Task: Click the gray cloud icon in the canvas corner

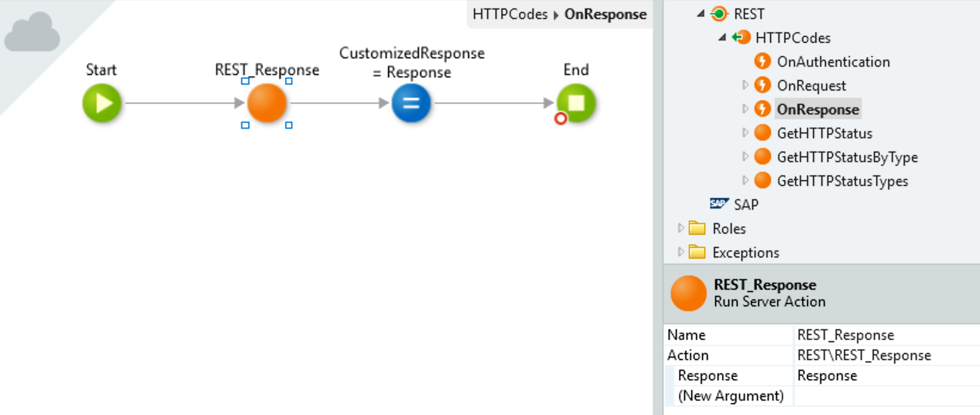Action: point(32,33)
